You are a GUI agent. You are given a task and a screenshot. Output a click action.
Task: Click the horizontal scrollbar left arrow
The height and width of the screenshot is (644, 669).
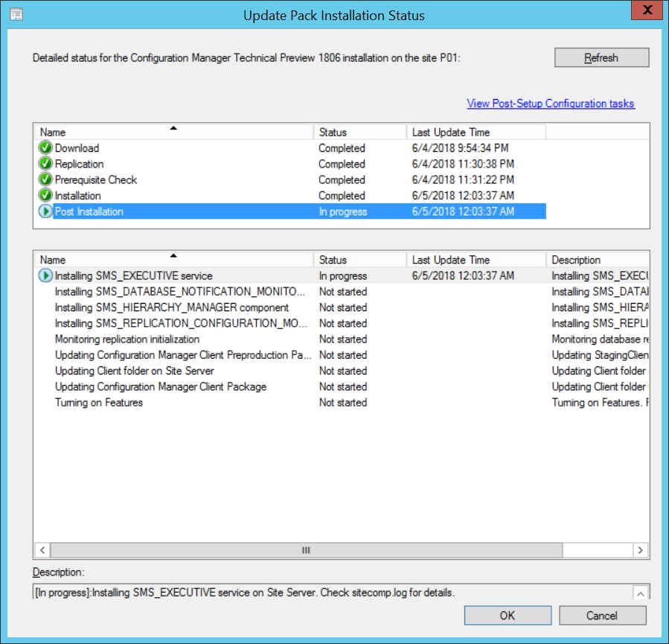pos(42,550)
